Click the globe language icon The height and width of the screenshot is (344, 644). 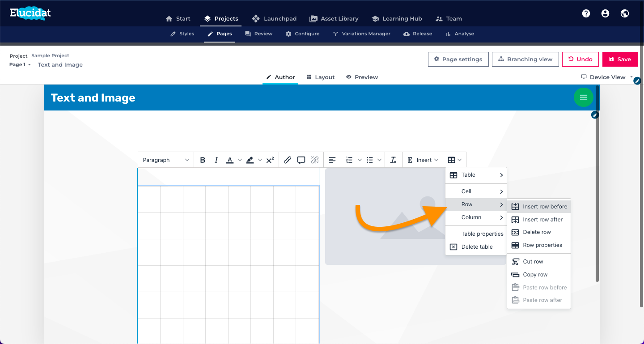coord(625,13)
